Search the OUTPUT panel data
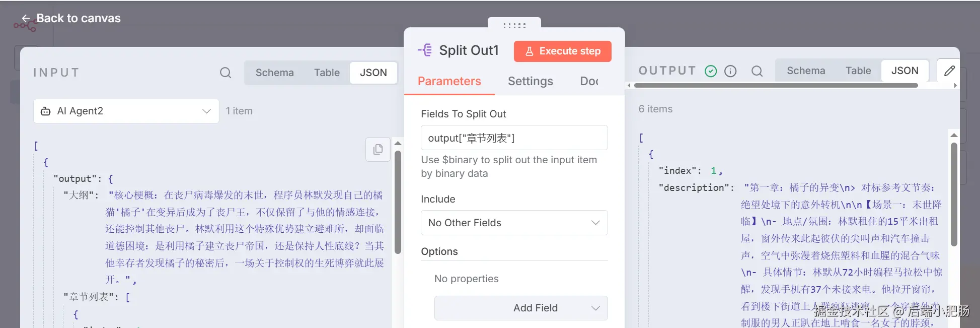 click(x=757, y=71)
